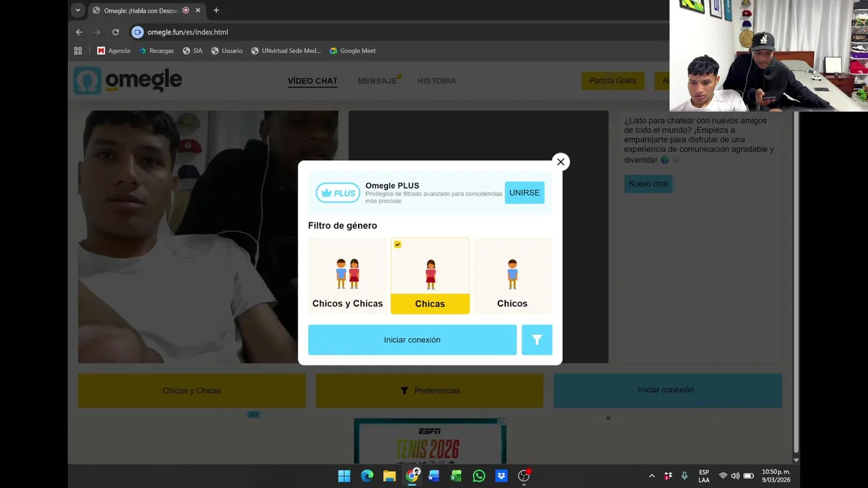Open Microsoft Edge from taskbar
This screenshot has height=488, width=868.
pos(367,476)
